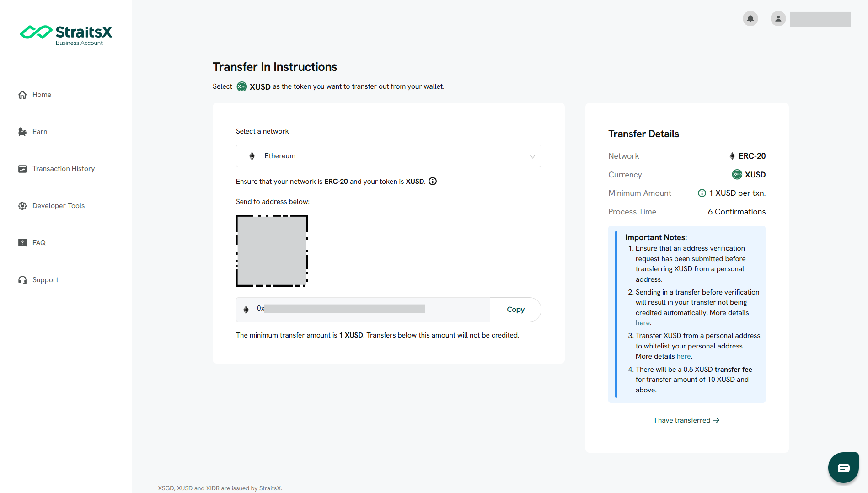
Task: Click the '6 Confirmations' value
Action: 737,212
